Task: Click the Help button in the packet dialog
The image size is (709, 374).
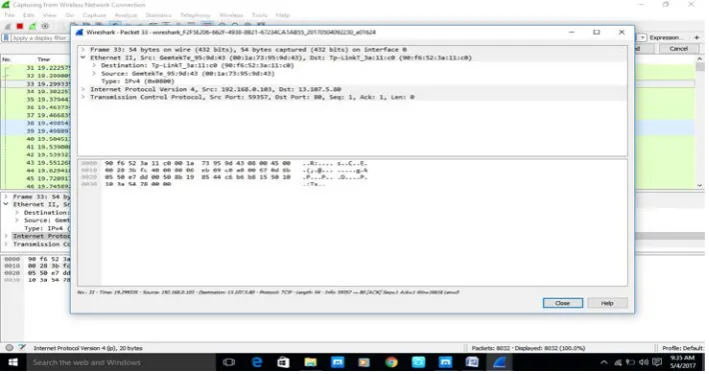Action: (607, 303)
